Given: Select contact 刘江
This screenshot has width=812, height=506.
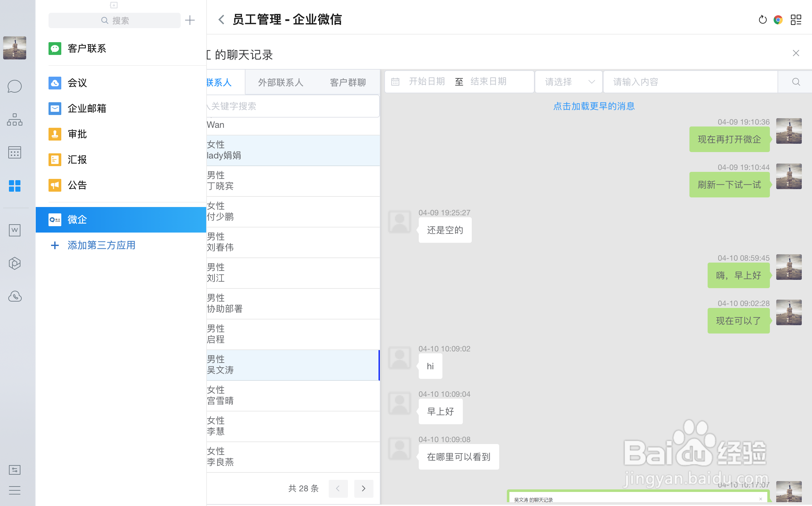Looking at the screenshot, I should pos(293,273).
